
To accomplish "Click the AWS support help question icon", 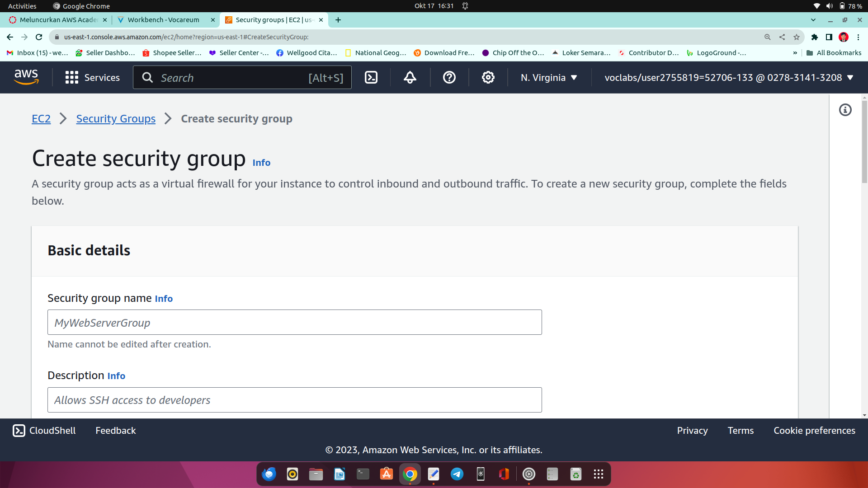I will [449, 78].
